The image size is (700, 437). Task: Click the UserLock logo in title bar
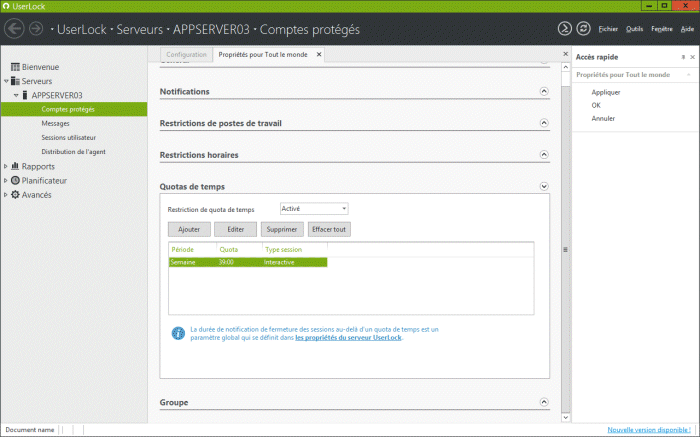tap(6, 6)
